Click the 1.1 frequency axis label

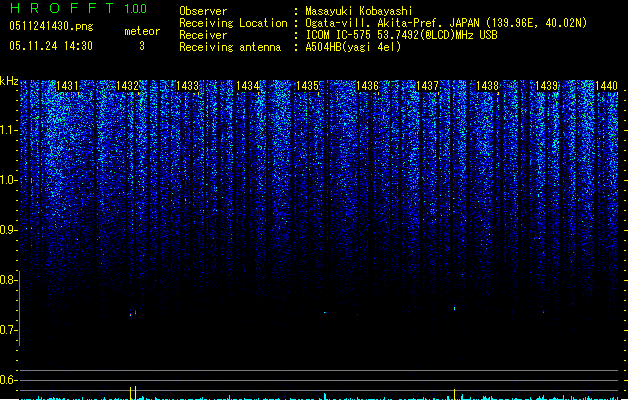tap(8, 130)
